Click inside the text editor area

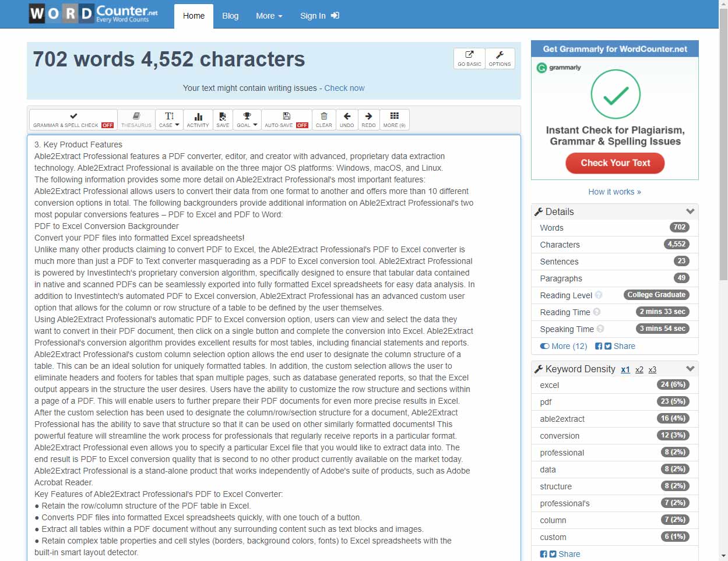(273, 348)
